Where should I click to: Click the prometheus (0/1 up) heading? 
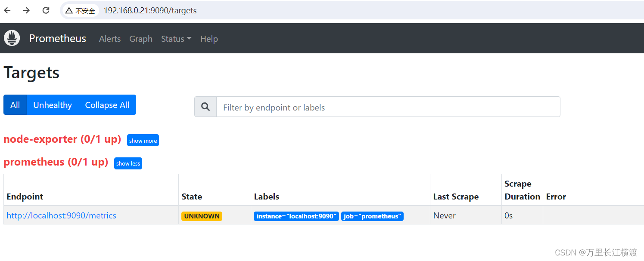tap(56, 162)
